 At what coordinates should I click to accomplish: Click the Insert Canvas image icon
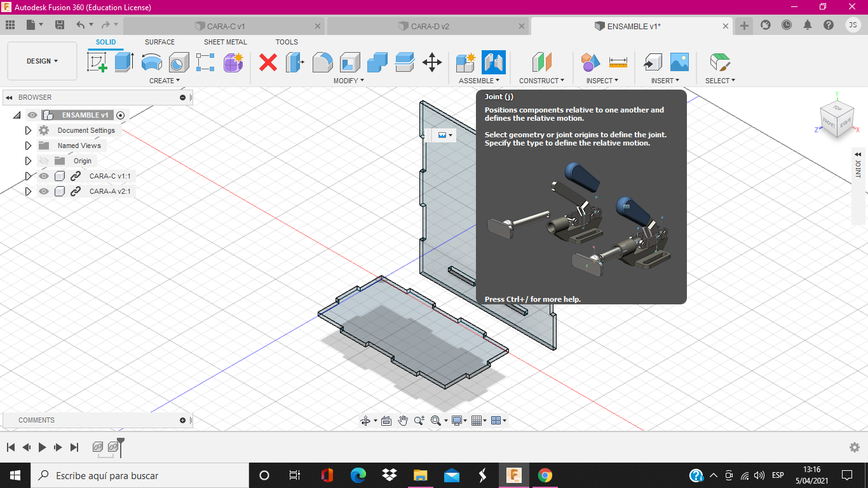[x=679, y=62]
